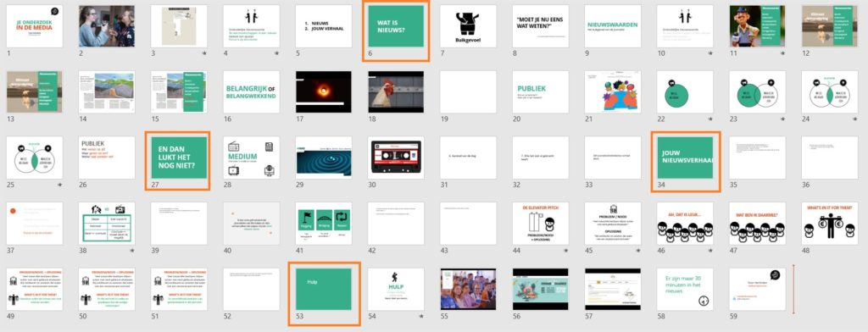Select the chicken photo slide 18
The width and height of the screenshot is (868, 332).
coord(396,91)
